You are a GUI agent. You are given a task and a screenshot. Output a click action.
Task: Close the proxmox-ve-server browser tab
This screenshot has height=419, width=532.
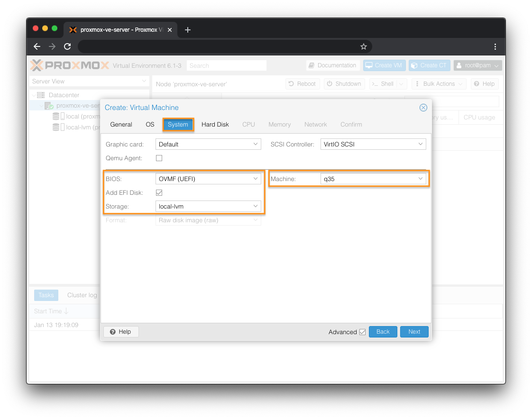[x=170, y=30]
